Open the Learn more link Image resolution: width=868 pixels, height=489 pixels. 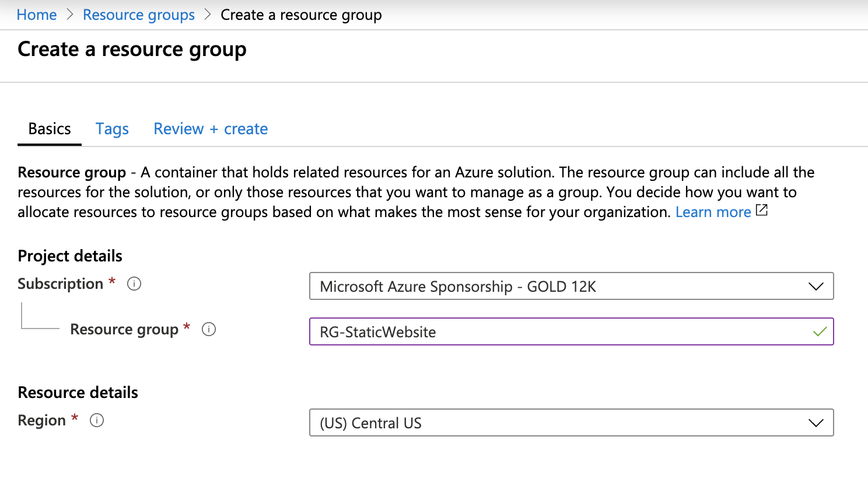click(713, 211)
